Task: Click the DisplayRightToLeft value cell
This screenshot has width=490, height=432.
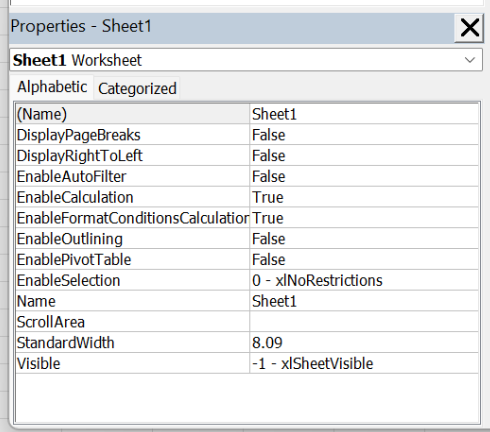Action: (364, 156)
